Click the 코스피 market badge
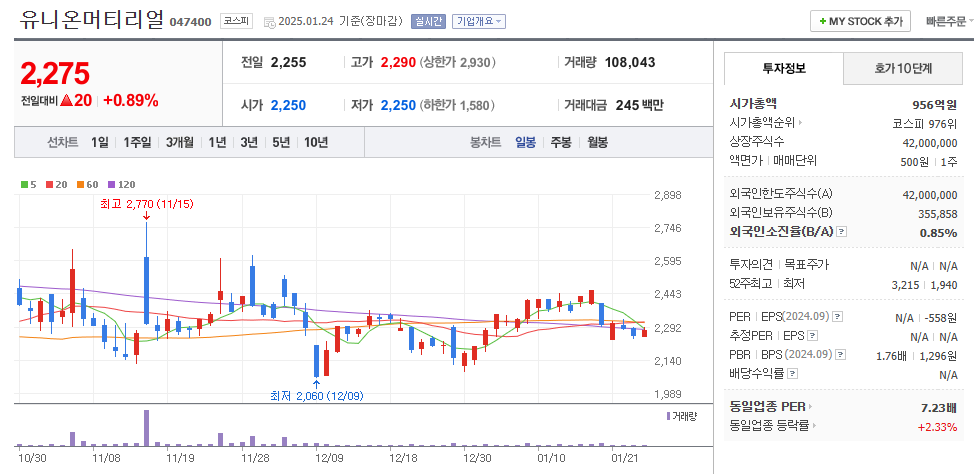Image resolution: width=975 pixels, height=474 pixels. [x=236, y=21]
